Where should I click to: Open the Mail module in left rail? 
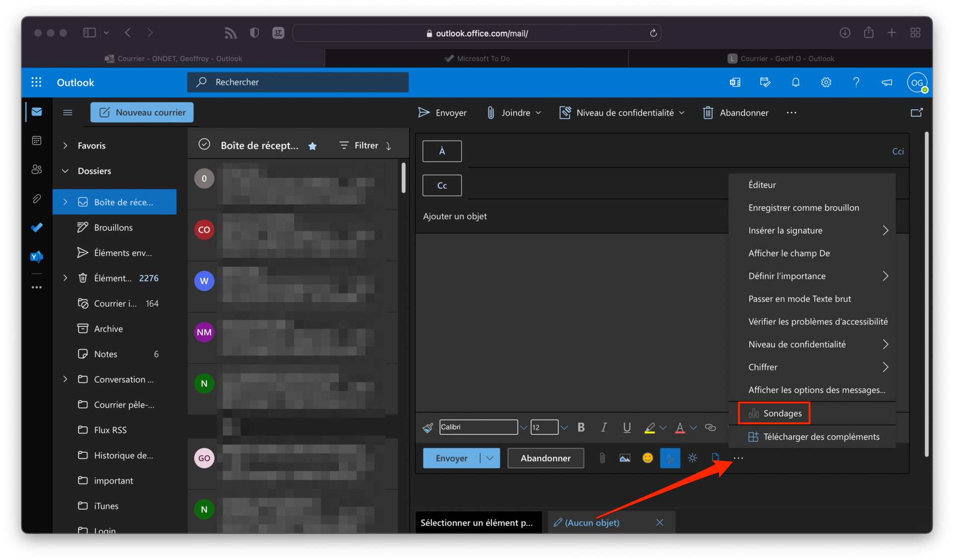[37, 112]
